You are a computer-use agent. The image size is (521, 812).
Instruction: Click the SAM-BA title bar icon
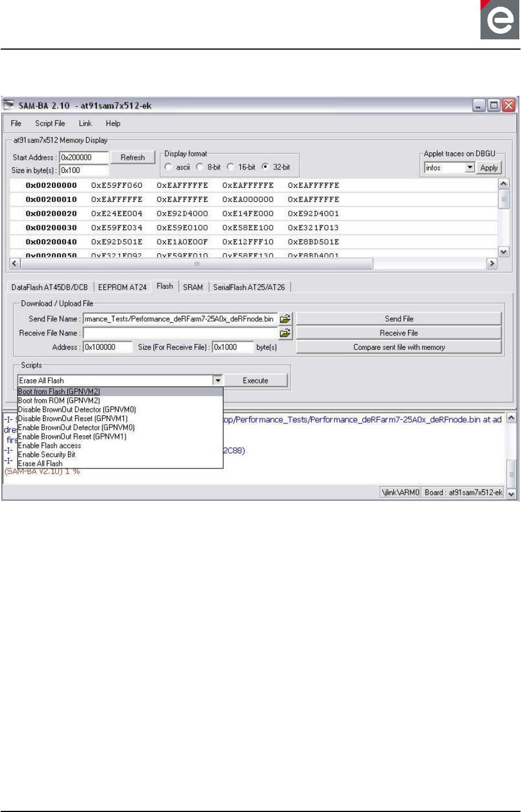[9, 106]
